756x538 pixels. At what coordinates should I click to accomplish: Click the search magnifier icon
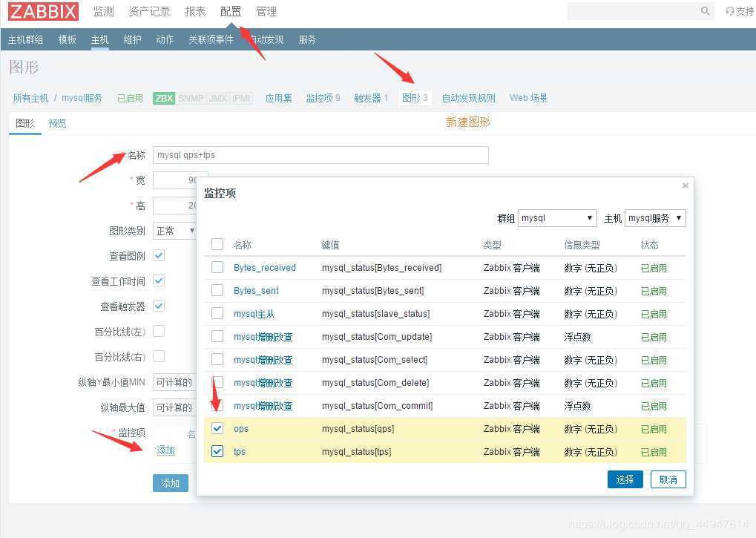705,10
